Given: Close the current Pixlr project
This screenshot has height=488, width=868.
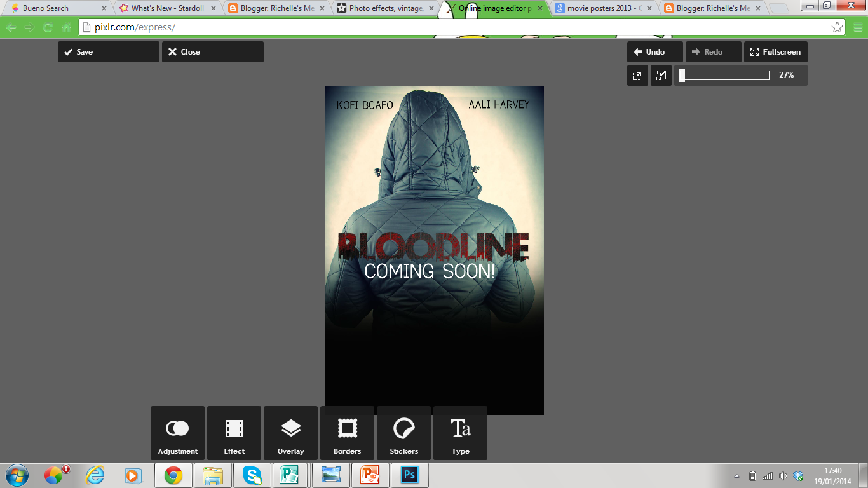Looking at the screenshot, I should tap(212, 51).
